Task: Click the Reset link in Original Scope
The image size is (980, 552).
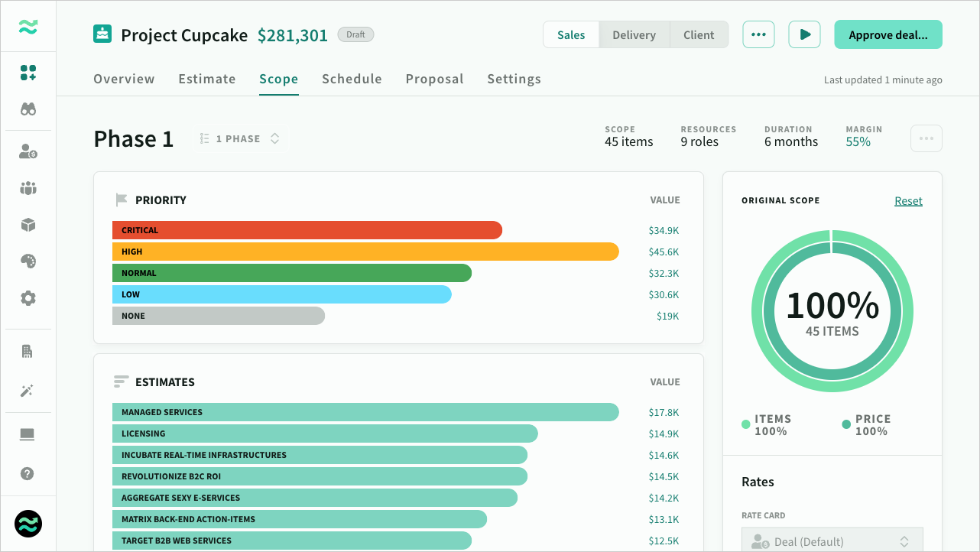Action: [x=908, y=200]
